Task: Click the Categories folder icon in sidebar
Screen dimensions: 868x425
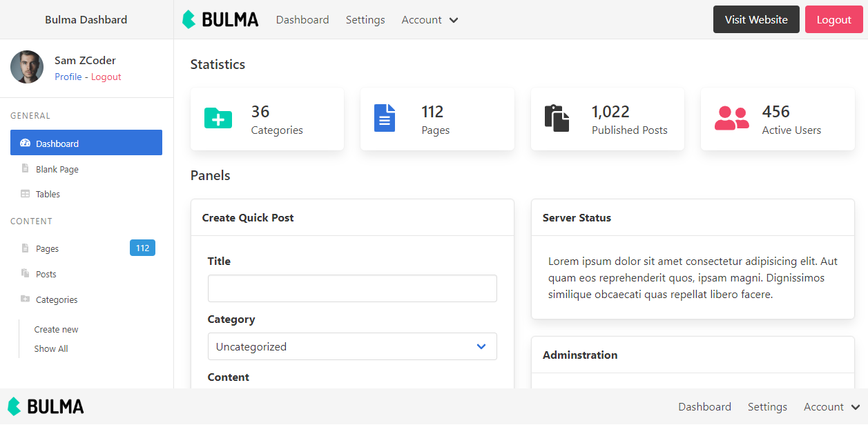Action: (25, 299)
